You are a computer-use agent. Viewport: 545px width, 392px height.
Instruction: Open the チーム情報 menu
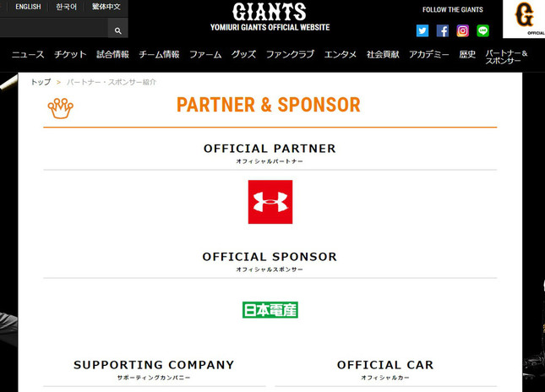coord(159,55)
